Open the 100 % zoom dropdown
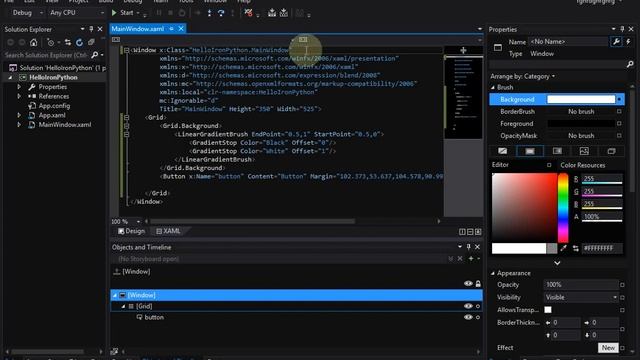Image resolution: width=640 pixels, height=360 pixels. tap(138, 222)
